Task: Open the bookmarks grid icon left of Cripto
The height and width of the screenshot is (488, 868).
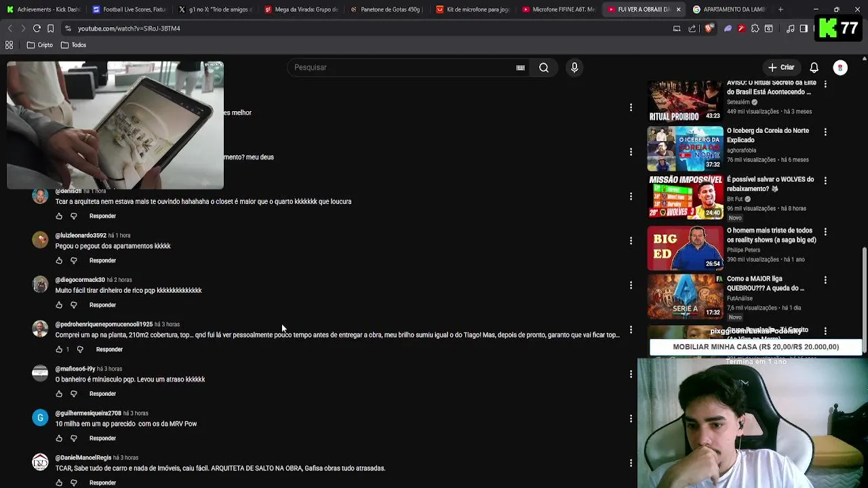Action: point(9,45)
